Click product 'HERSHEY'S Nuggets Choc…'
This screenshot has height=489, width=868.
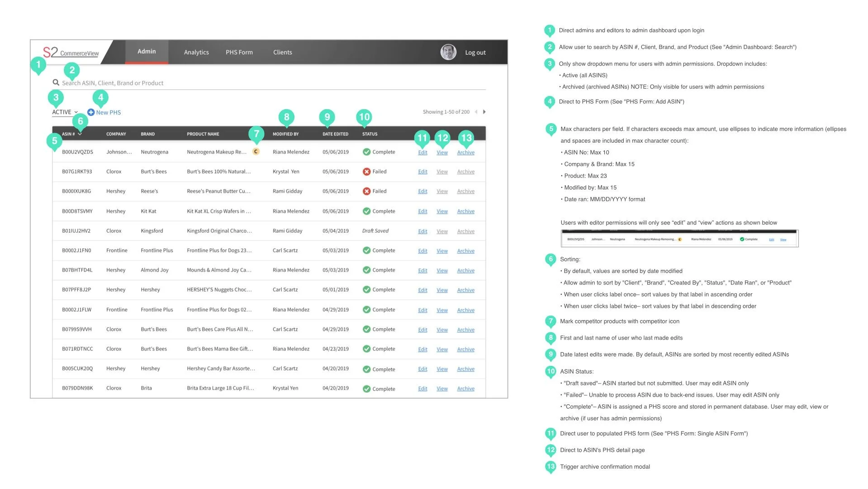tap(219, 290)
